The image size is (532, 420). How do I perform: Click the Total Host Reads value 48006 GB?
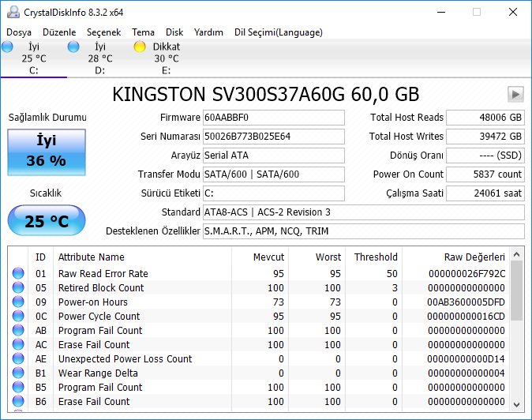pos(485,118)
